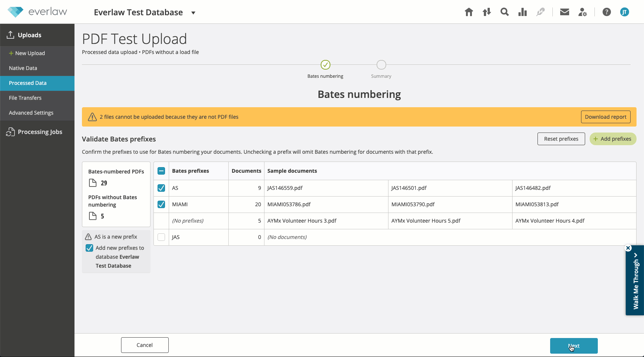644x357 pixels.
Task: Toggle the select-all prefixes header checkbox
Action: pyautogui.click(x=161, y=171)
